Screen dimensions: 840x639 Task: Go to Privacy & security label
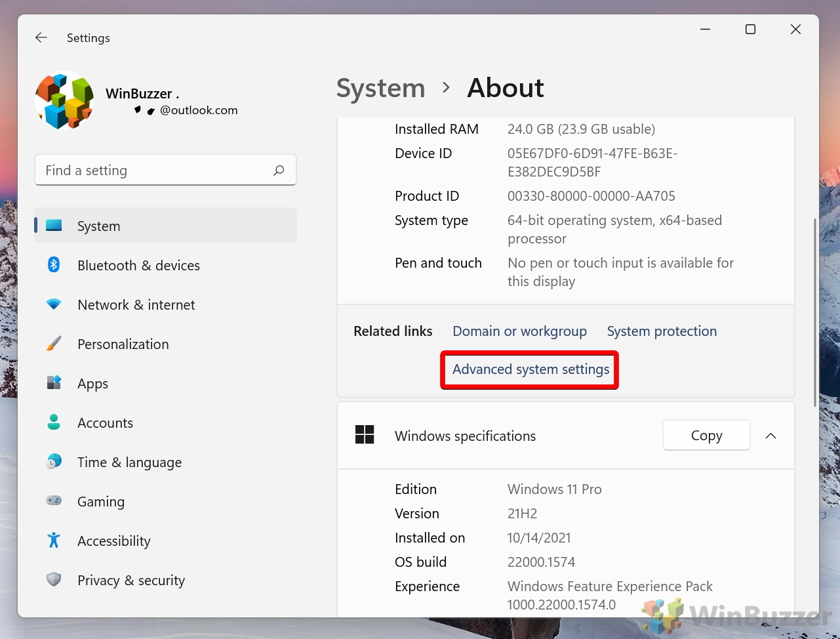point(131,581)
